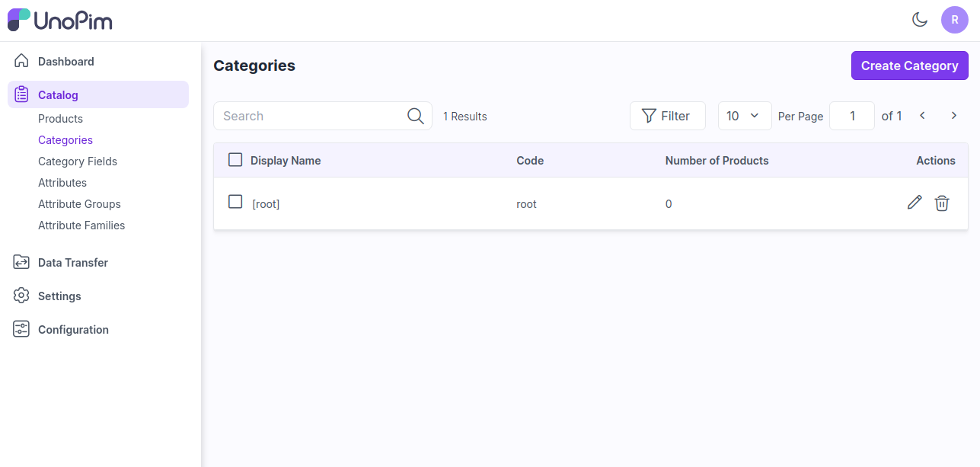The height and width of the screenshot is (467, 980).
Task: Click the page number input field
Action: point(852,115)
